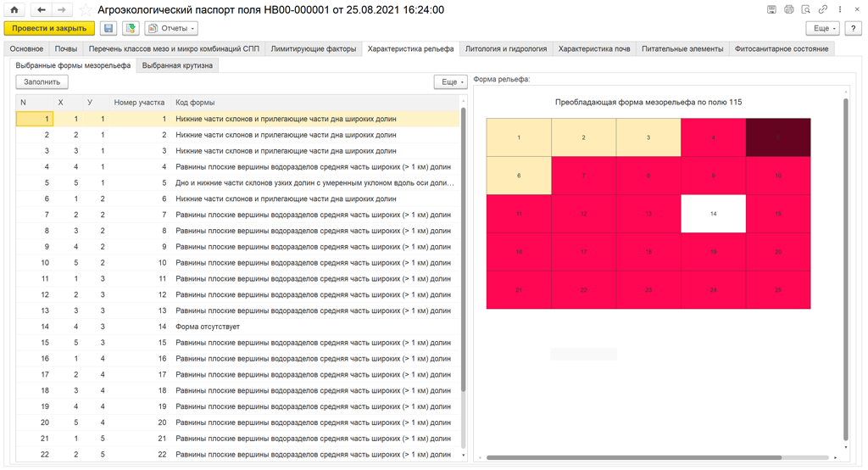Screen dimensions: 868x470
Task: Click the post document icon
Action: pyautogui.click(x=131, y=28)
